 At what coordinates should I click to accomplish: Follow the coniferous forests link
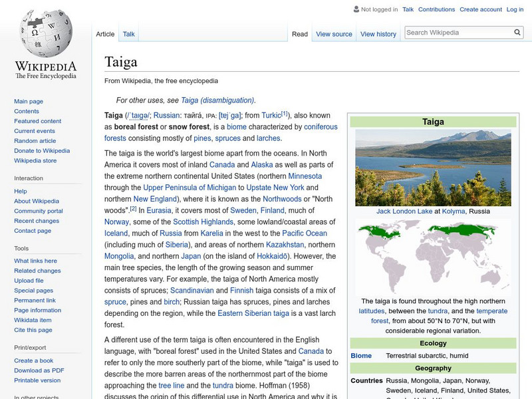221,132
